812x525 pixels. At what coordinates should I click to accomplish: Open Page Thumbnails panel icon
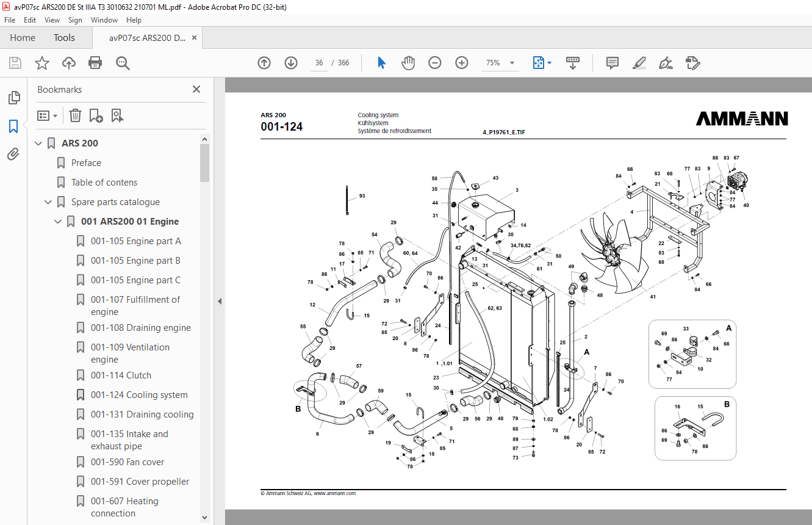click(13, 98)
